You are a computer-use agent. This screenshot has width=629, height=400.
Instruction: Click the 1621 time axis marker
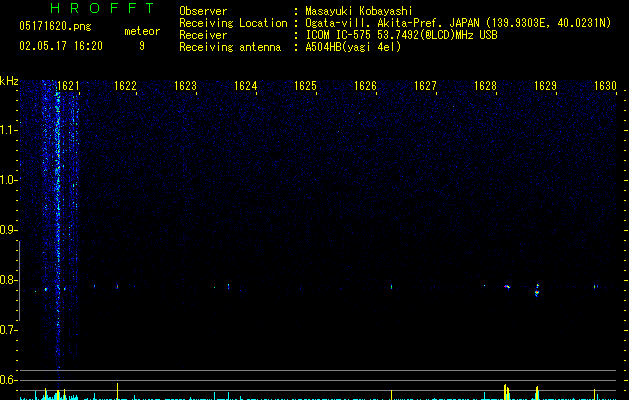(68, 86)
